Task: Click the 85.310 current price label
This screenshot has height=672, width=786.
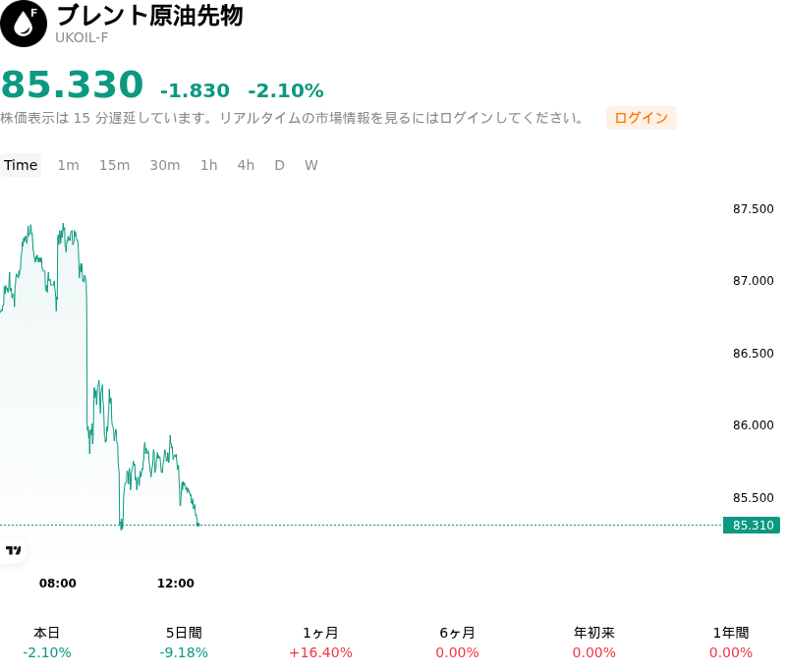Action: [752, 526]
